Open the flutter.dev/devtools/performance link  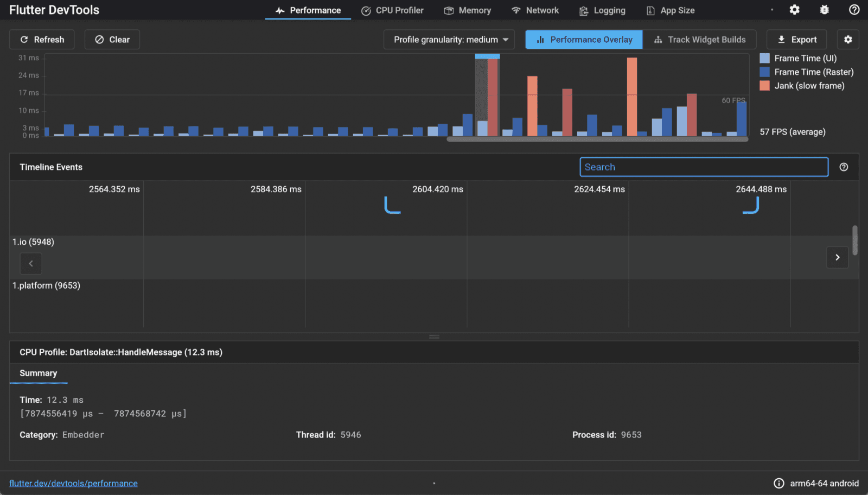point(74,483)
